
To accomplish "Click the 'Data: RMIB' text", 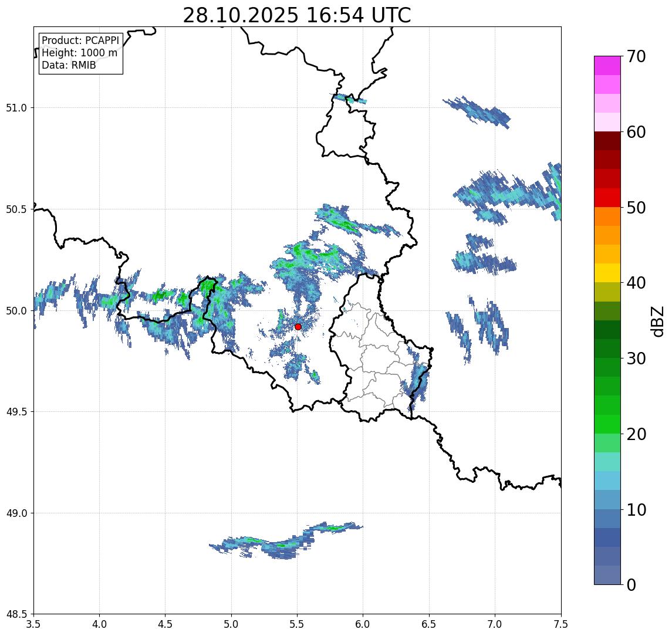I will (x=69, y=65).
